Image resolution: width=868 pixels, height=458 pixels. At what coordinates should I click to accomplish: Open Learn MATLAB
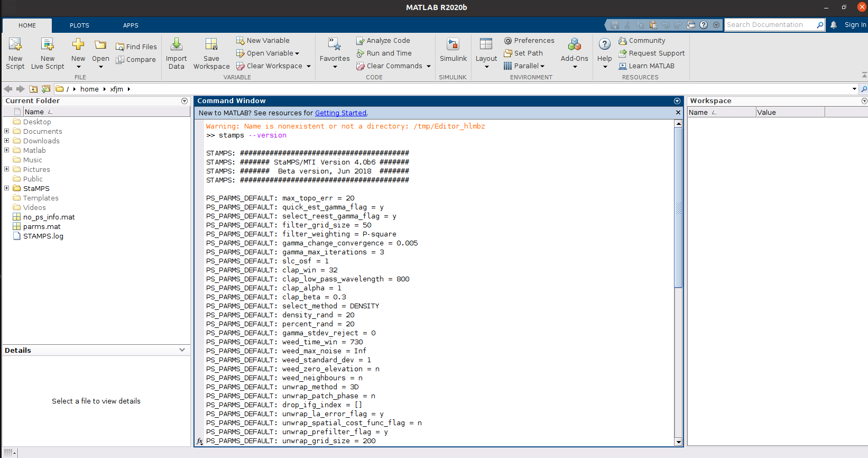pos(647,66)
